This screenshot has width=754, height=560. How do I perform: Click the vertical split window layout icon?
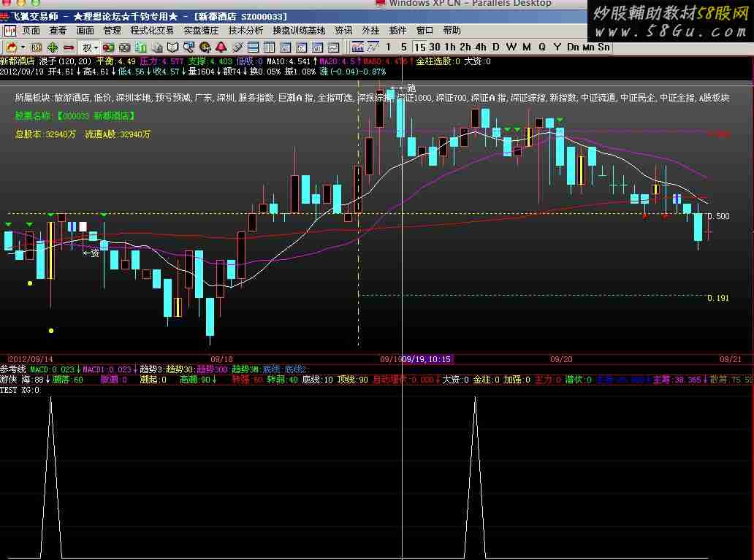270,47
